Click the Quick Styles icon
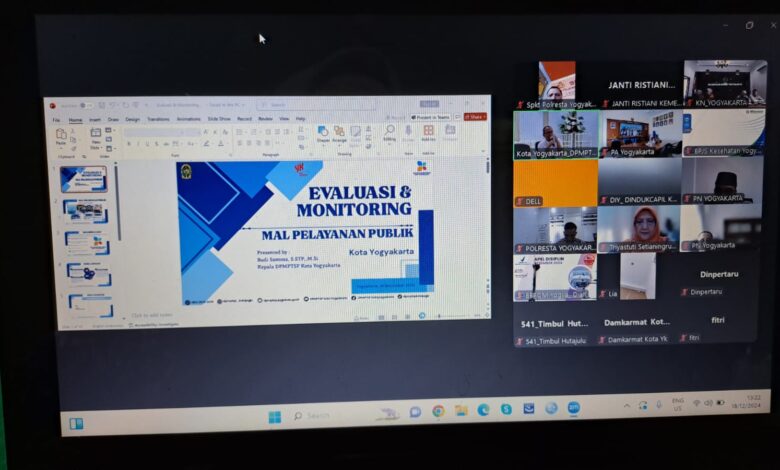Image resolution: width=780 pixels, height=470 pixels. [355, 132]
